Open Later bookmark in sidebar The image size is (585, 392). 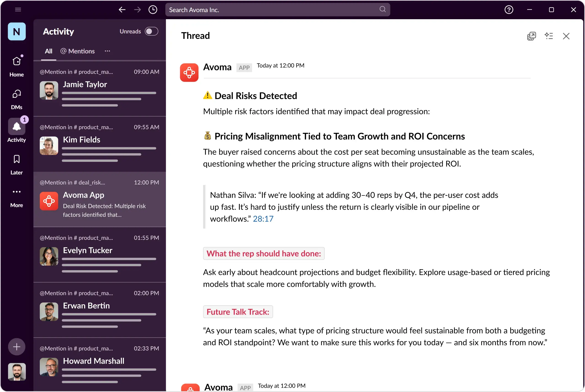tap(17, 165)
